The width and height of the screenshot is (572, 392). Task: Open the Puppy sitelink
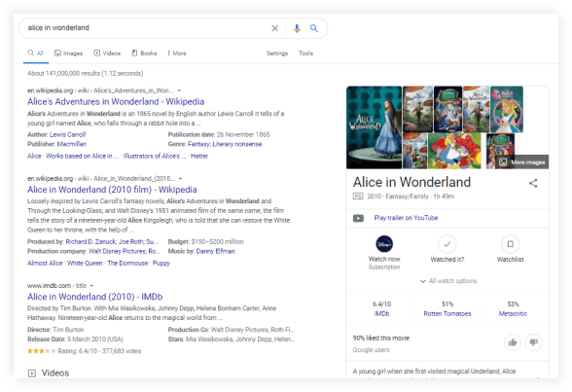click(x=161, y=264)
